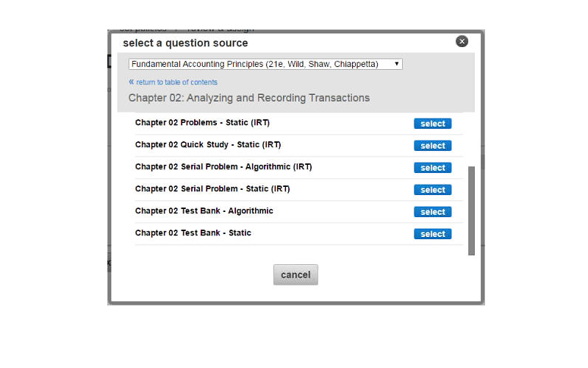Select the Serial Problem - Algorithmic (IRT) source
The height and width of the screenshot is (368, 588).
432,168
